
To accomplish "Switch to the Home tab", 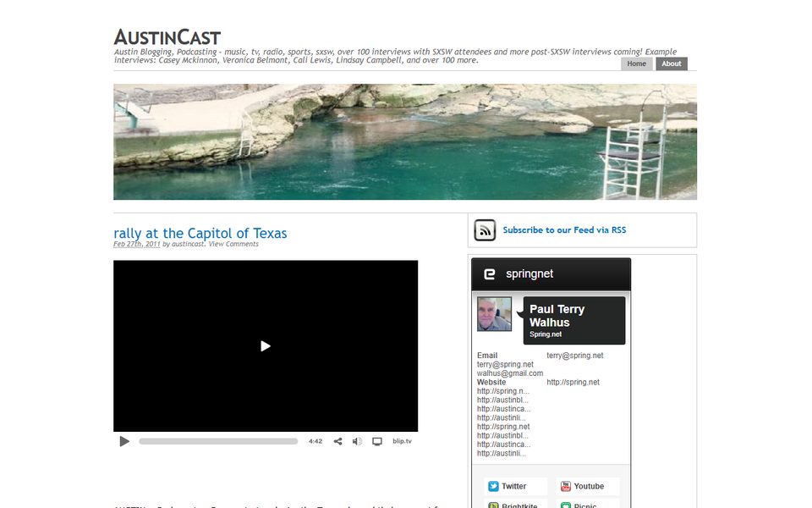I will 636,63.
